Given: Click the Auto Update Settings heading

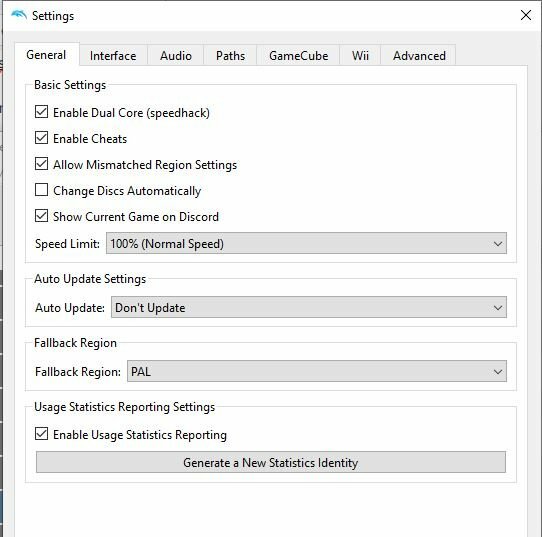Looking at the screenshot, I should coord(90,279).
